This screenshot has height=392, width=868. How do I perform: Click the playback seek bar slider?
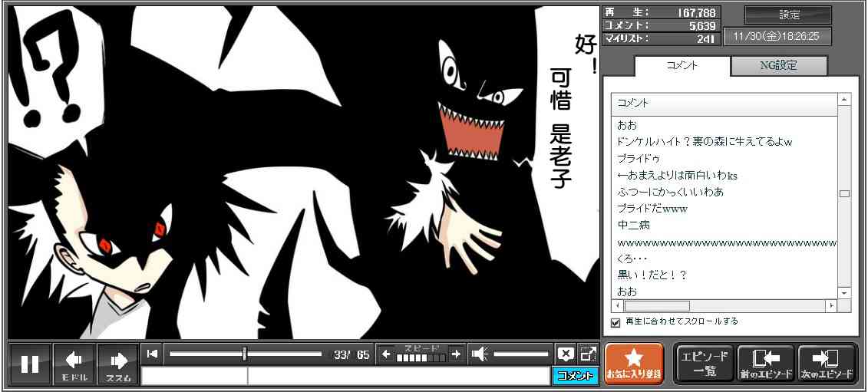tap(245, 354)
